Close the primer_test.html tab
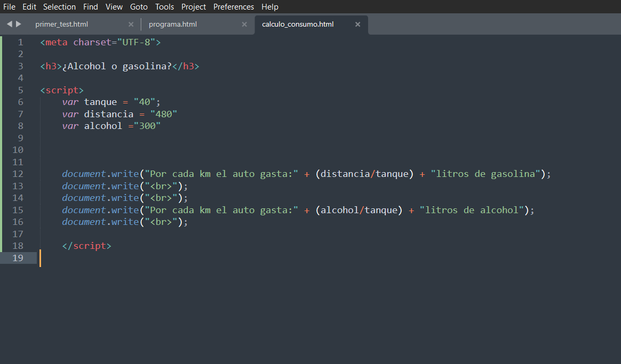 click(x=131, y=25)
